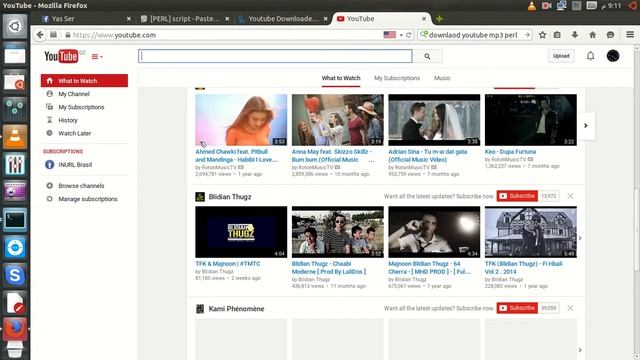640x360 pixels.
Task: Bookmark this page with star icon
Action: coord(542,35)
